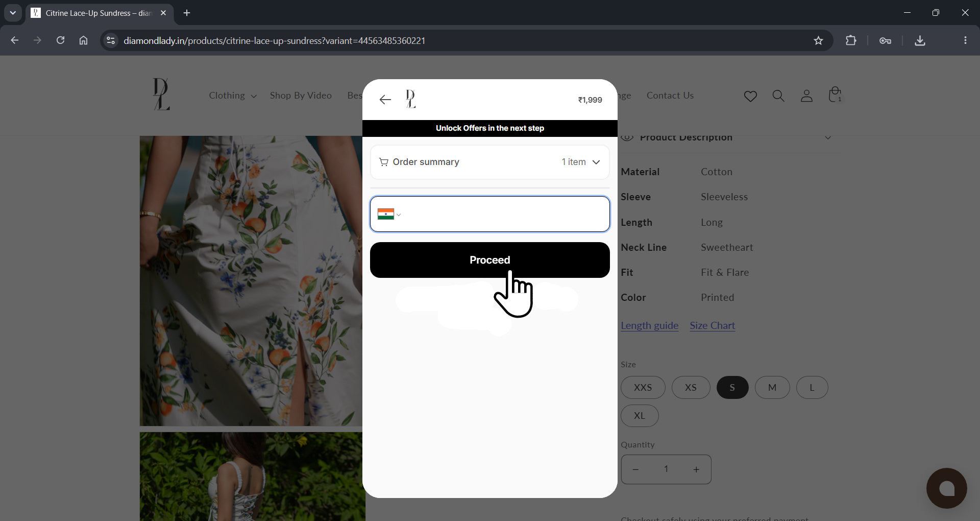Screen dimensions: 980x521
Task: Open the password manager key icon
Action: pyautogui.click(x=885, y=40)
